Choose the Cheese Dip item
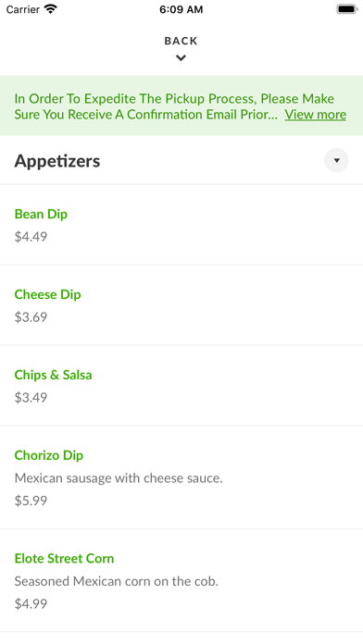 pos(181,305)
